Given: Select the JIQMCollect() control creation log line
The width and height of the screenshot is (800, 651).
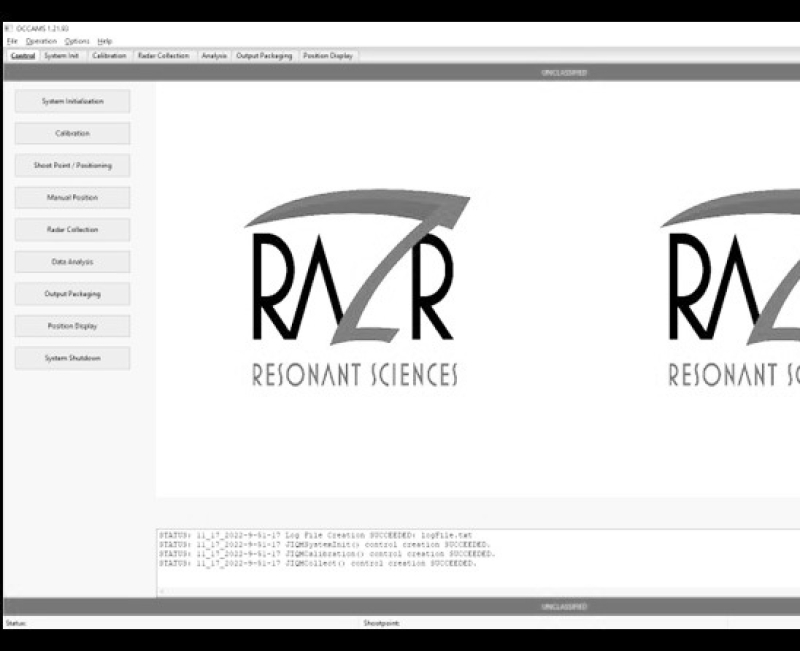Looking at the screenshot, I should pos(318,563).
